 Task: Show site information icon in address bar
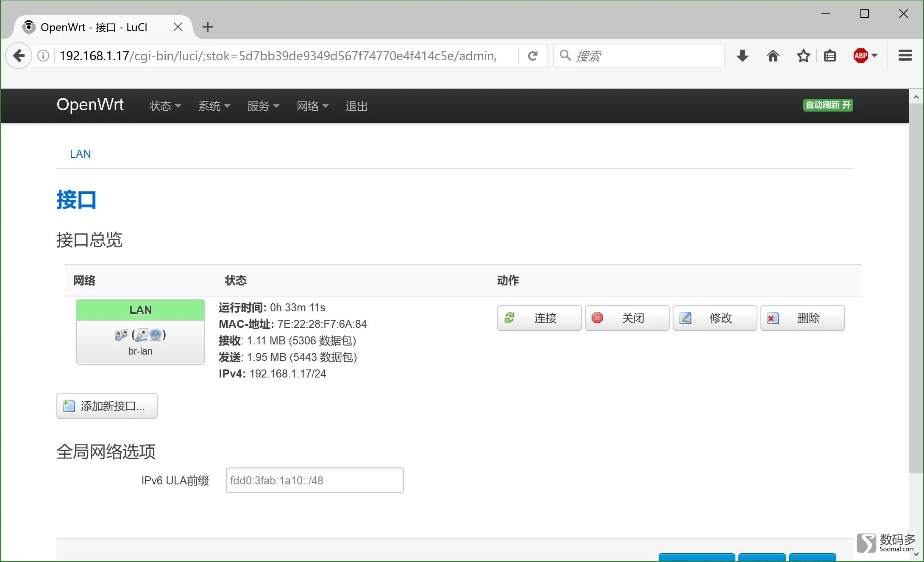tap(43, 56)
